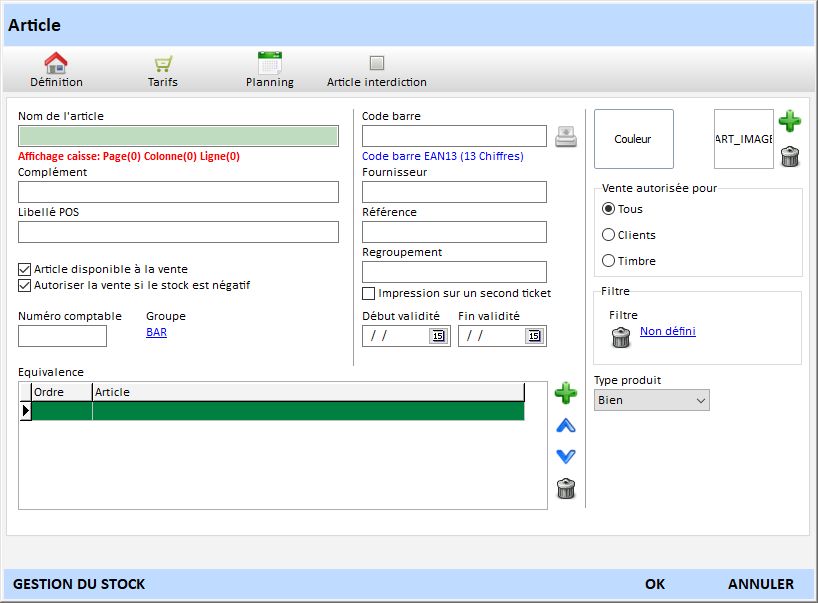The image size is (818, 603).
Task: Open the BAR group link
Action: (156, 332)
